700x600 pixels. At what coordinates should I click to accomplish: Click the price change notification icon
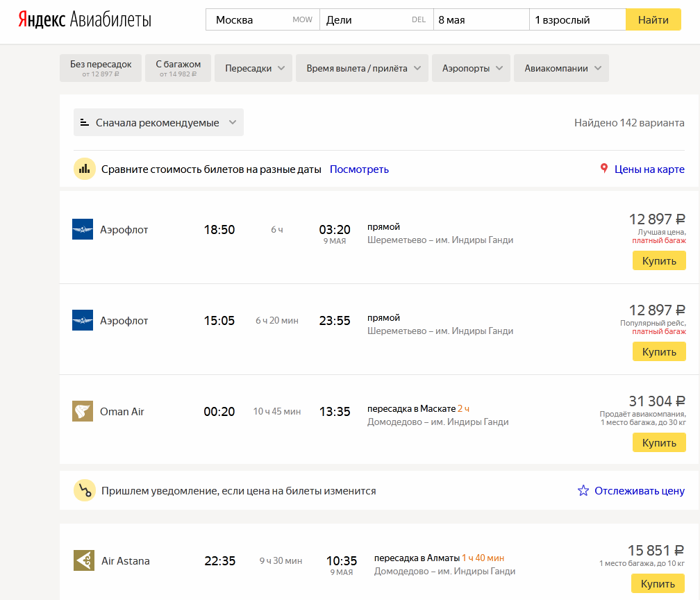85,491
